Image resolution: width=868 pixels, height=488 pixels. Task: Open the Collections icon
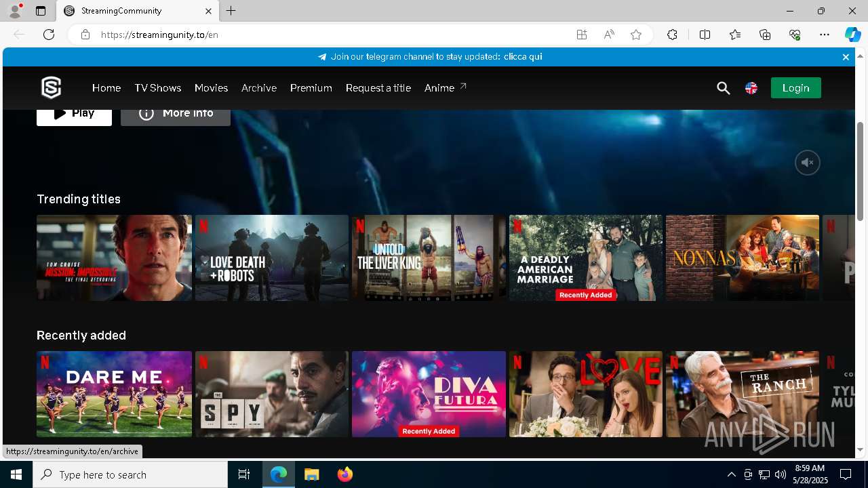point(765,35)
